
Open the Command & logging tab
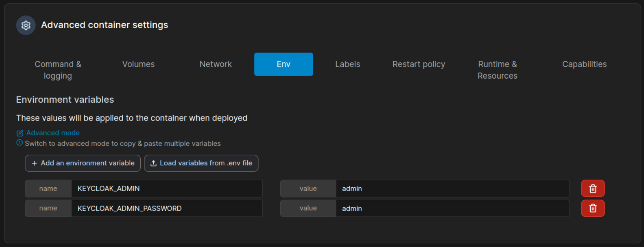pyautogui.click(x=58, y=70)
